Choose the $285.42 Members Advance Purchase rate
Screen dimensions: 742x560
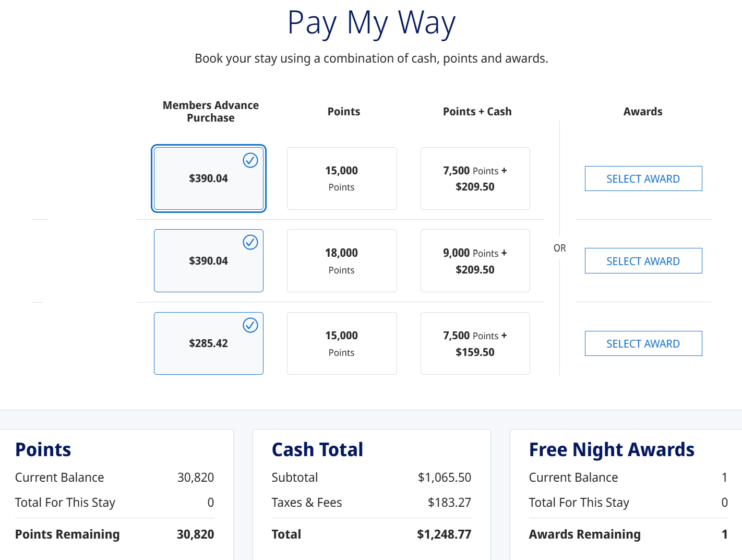coord(208,343)
